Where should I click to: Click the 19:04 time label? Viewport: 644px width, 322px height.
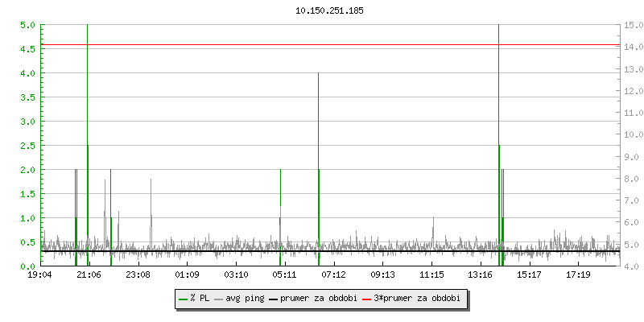point(40,275)
